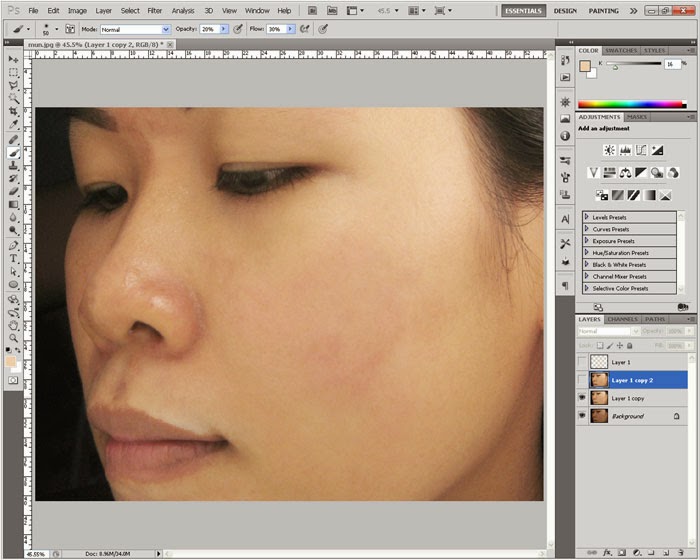This screenshot has width=700, height=560.
Task: Expand Hue/Saturation Presets
Action: 586,252
